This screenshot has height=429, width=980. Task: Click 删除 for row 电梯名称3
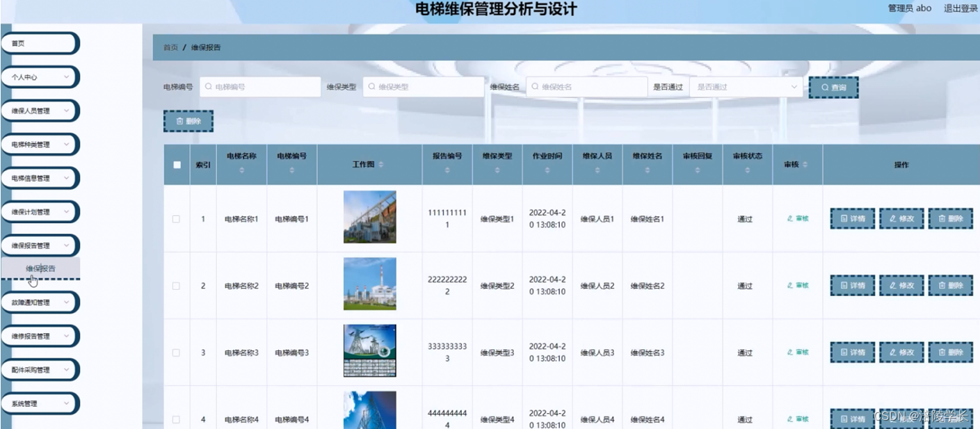tap(951, 353)
